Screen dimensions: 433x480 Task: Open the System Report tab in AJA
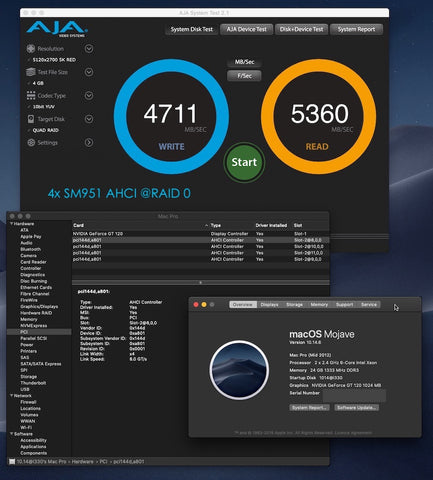pos(356,29)
